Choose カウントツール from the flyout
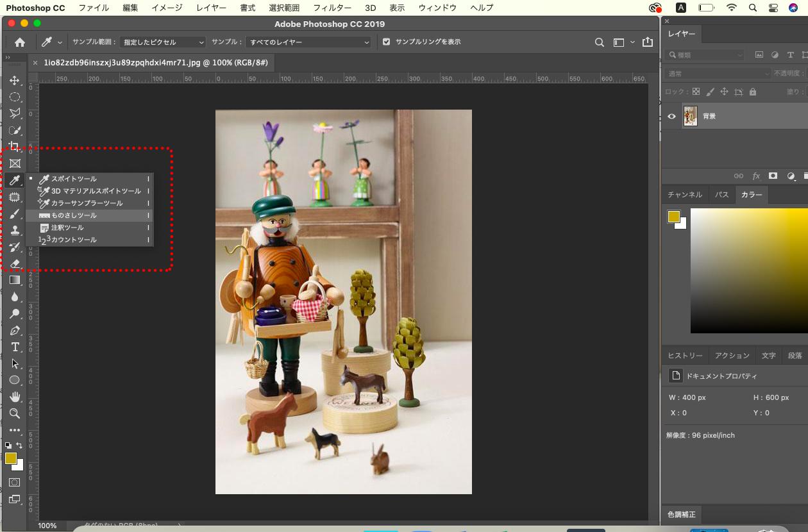The width and height of the screenshot is (808, 532). 90,240
